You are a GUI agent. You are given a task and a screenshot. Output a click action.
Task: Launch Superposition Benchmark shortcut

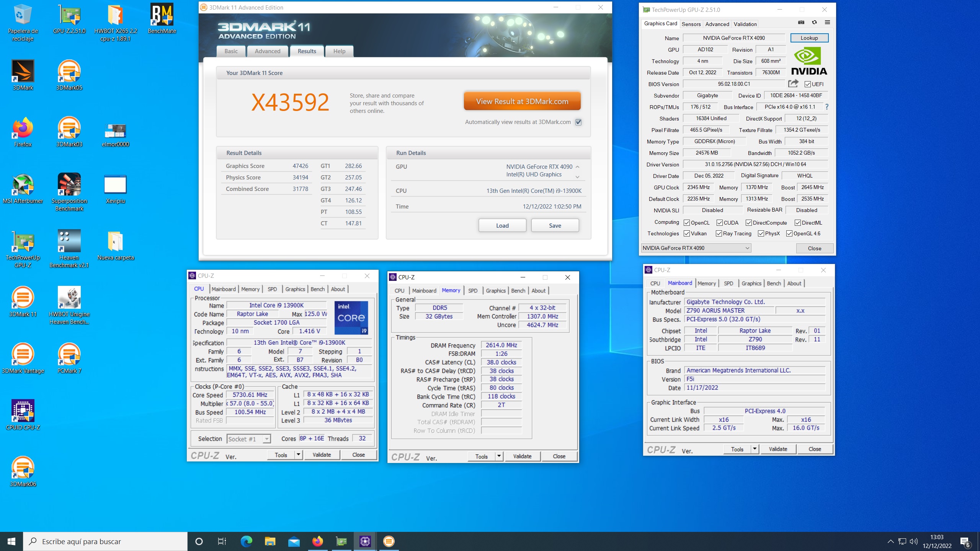tap(69, 192)
